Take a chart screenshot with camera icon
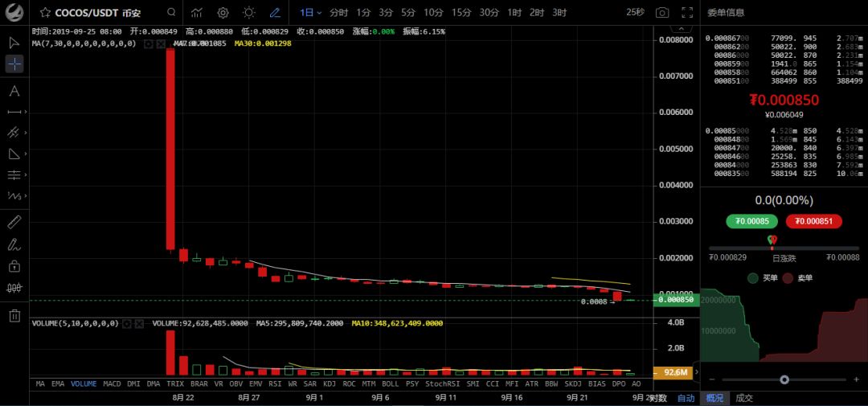The height and width of the screenshot is (406, 868). pos(661,12)
